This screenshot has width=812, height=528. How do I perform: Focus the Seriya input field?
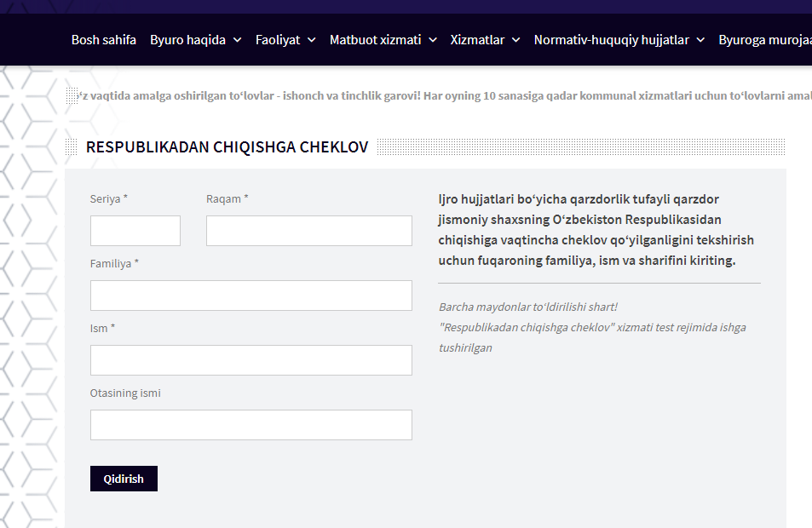pyautogui.click(x=135, y=231)
